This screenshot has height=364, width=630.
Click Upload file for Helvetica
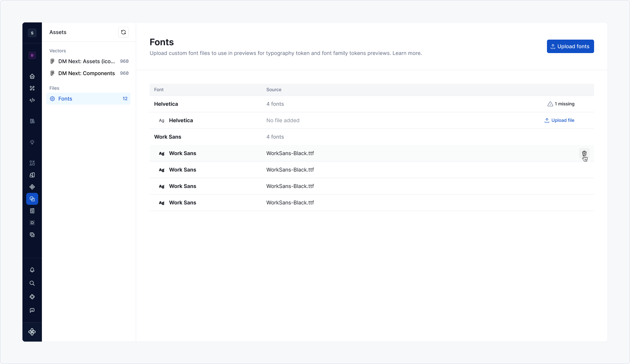click(559, 120)
